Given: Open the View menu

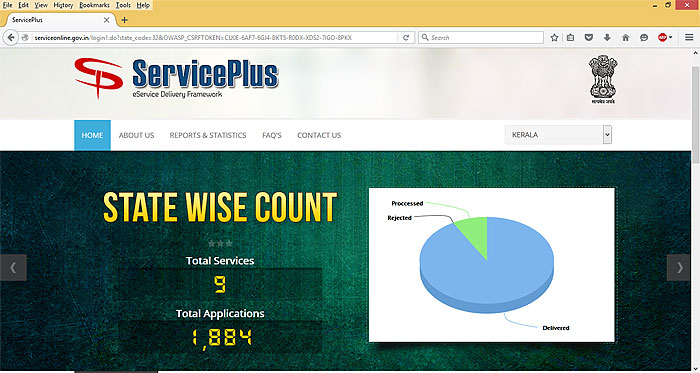Looking at the screenshot, I should (41, 5).
